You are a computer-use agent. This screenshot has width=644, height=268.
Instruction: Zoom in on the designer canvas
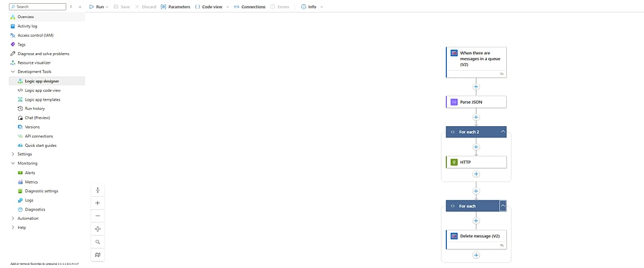click(98, 203)
